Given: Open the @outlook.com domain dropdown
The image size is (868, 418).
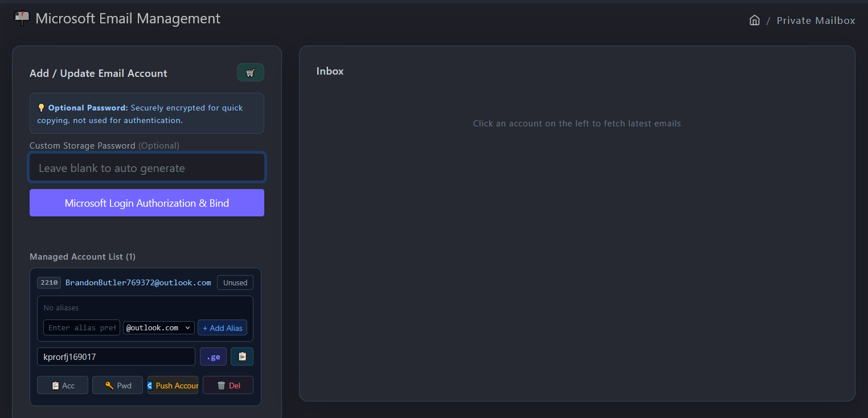Looking at the screenshot, I should (x=159, y=327).
